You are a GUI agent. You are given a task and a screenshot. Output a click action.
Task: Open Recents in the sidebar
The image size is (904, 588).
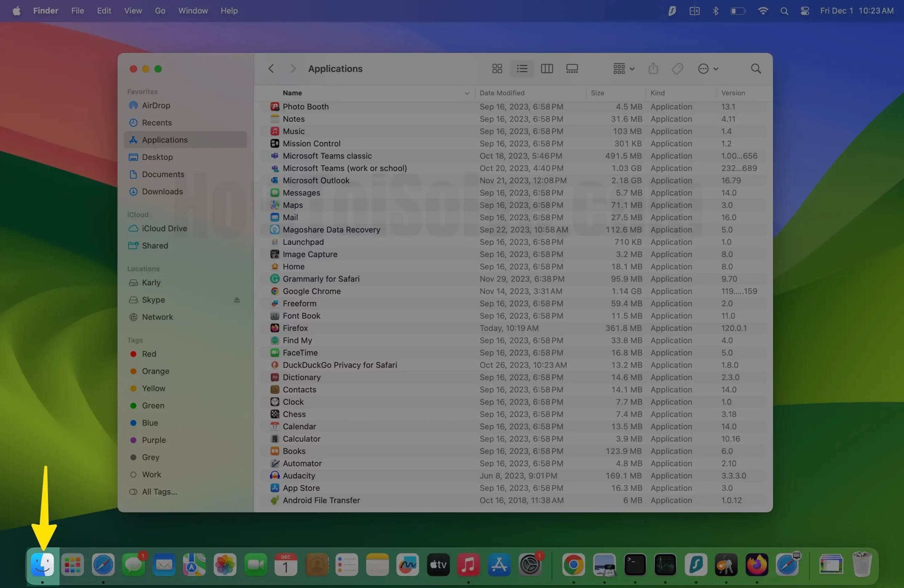tap(185, 123)
